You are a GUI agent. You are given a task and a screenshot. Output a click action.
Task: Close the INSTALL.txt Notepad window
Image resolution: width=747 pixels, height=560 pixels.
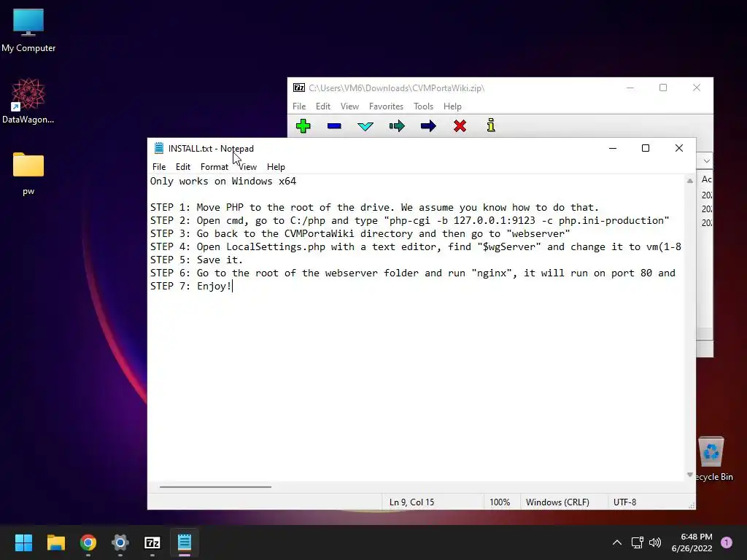pos(679,148)
